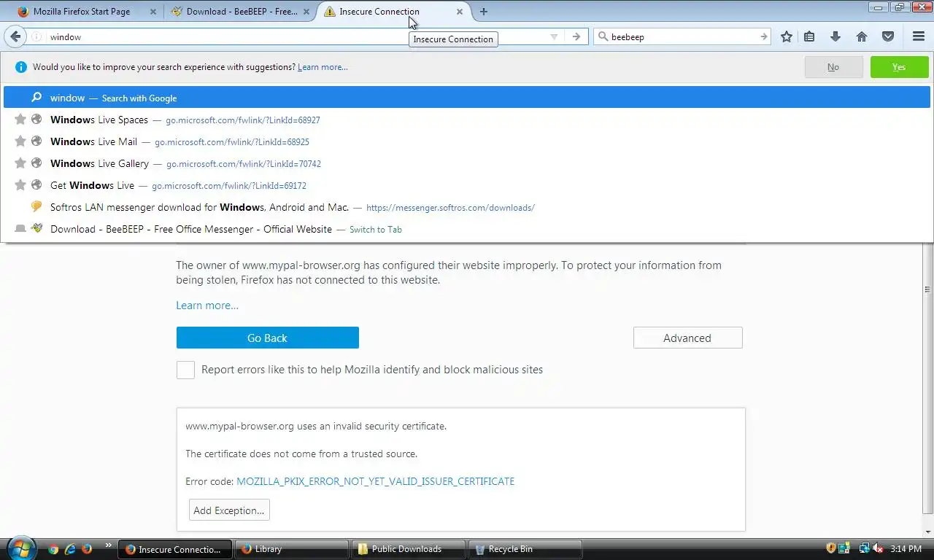934x560 pixels.
Task: Expand hidden quick launch items chevron
Action: click(x=109, y=545)
